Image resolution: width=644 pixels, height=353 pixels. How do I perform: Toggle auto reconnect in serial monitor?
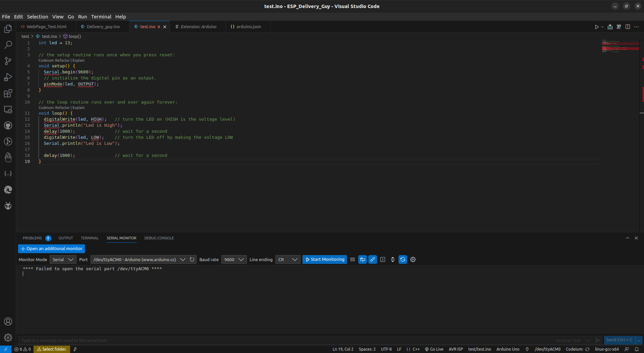tap(402, 259)
